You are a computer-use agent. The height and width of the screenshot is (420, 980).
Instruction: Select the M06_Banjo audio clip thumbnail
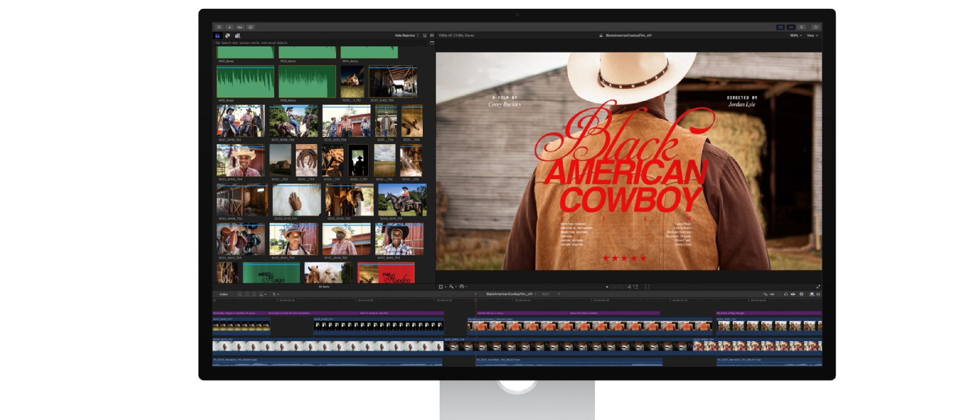click(307, 82)
